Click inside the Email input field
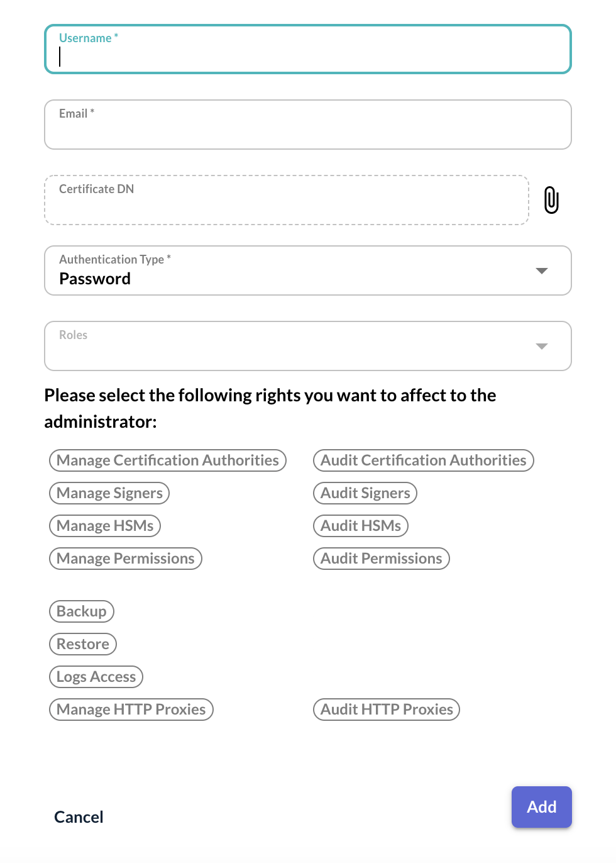Viewport: 616px width, 863px height. (x=308, y=125)
